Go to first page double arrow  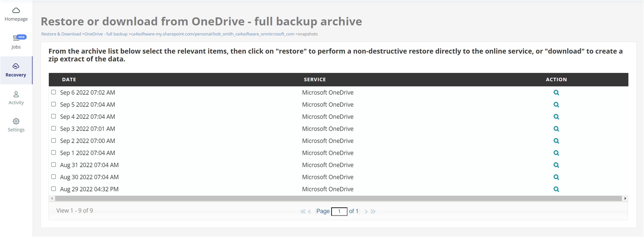[x=303, y=212]
